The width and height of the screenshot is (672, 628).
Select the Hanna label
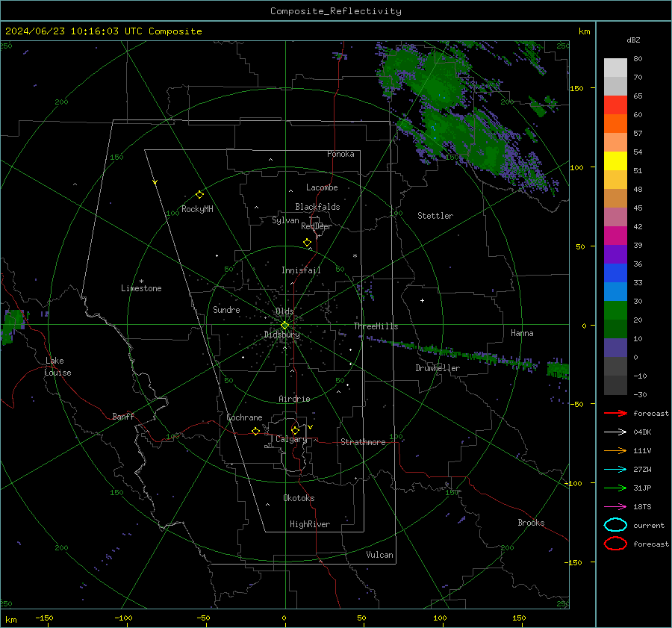pos(522,333)
